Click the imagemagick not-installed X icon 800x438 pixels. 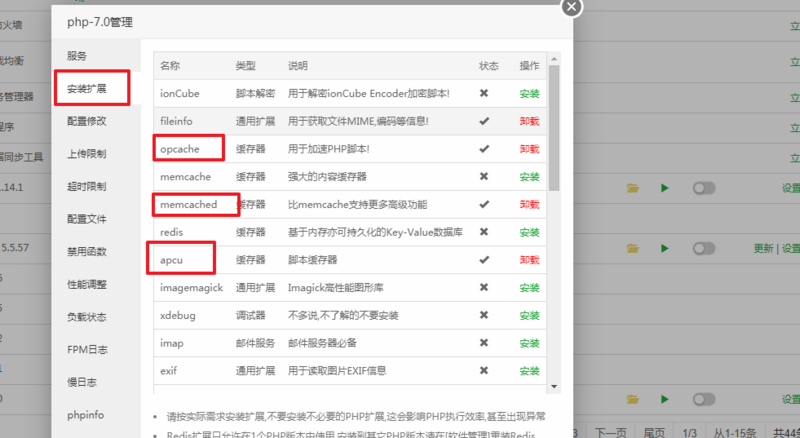pyautogui.click(x=484, y=287)
